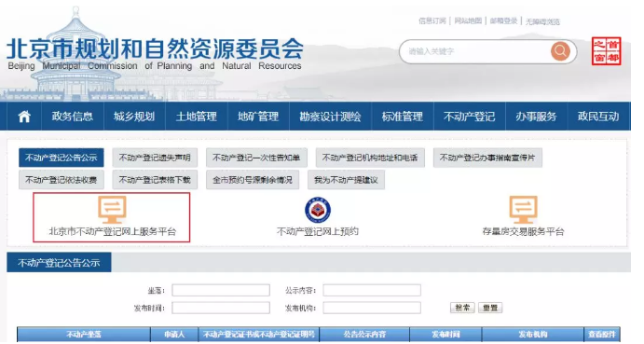Open the 不动产登记 menu
The height and width of the screenshot is (344, 644).
coord(470,117)
